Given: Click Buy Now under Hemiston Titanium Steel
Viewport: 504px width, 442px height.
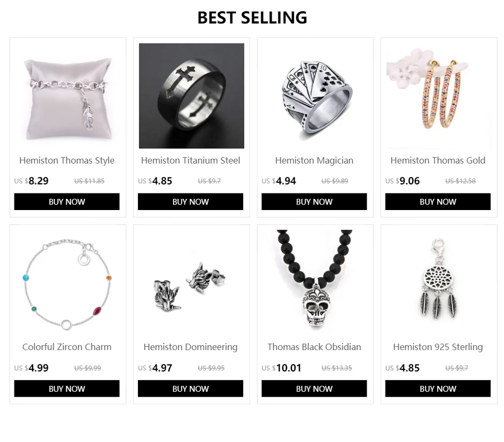Looking at the screenshot, I should coord(191,201).
